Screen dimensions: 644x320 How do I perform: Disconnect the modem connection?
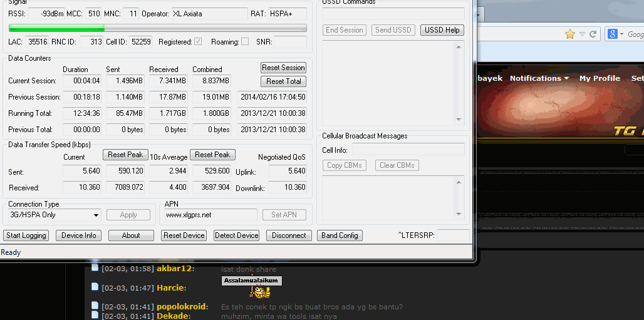[x=289, y=235]
